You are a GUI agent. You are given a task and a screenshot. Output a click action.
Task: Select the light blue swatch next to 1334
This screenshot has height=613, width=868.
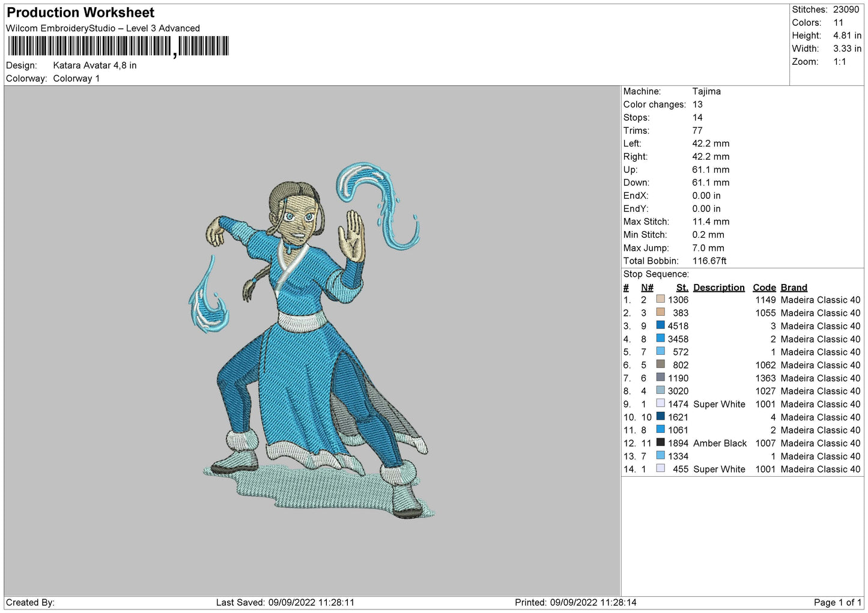[661, 456]
